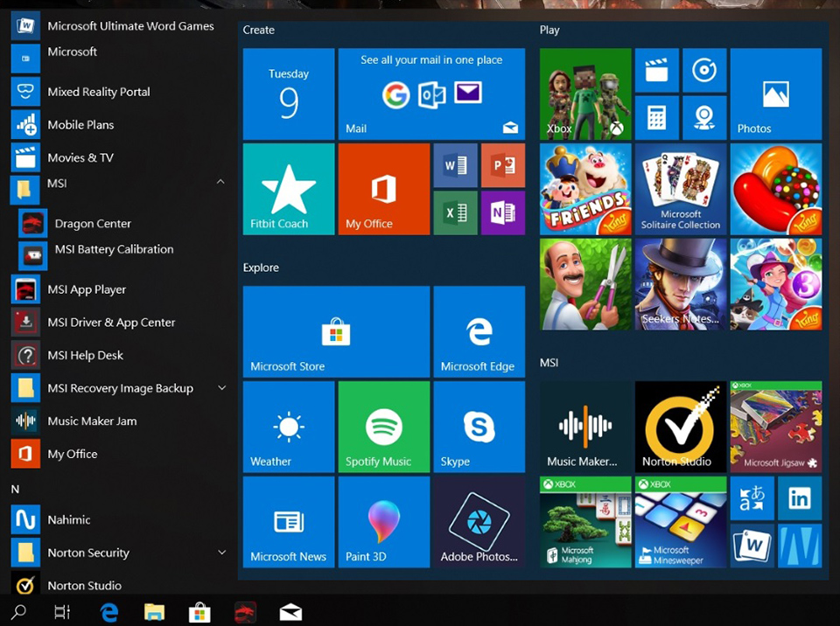Launch Candy Crush Friends tile
Screen dimensions: 840x626
585,189
